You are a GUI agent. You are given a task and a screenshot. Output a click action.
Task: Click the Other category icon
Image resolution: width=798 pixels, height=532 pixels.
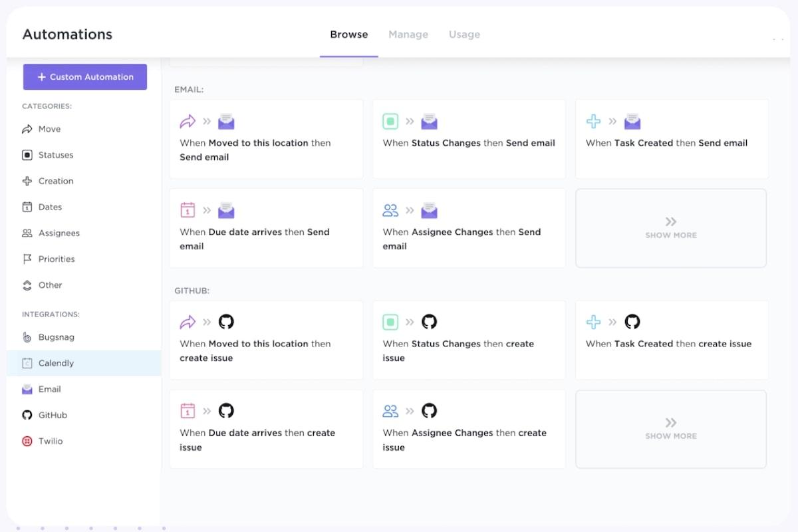[x=27, y=285]
